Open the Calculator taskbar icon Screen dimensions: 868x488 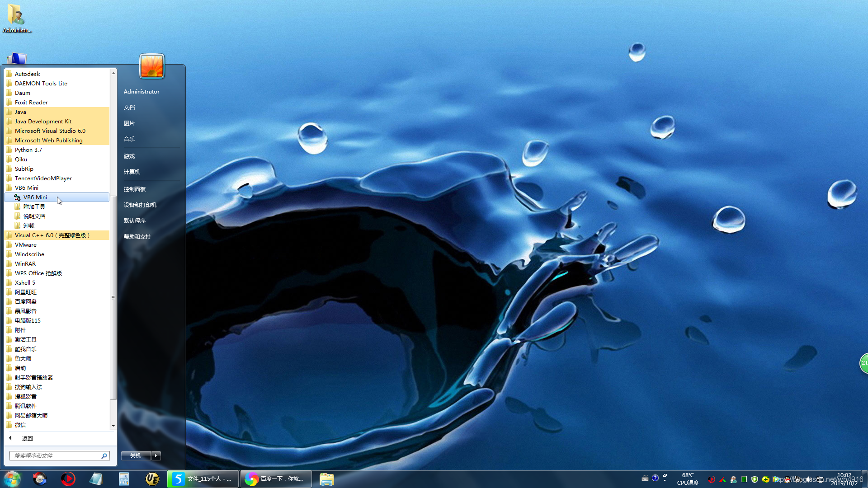tap(124, 479)
